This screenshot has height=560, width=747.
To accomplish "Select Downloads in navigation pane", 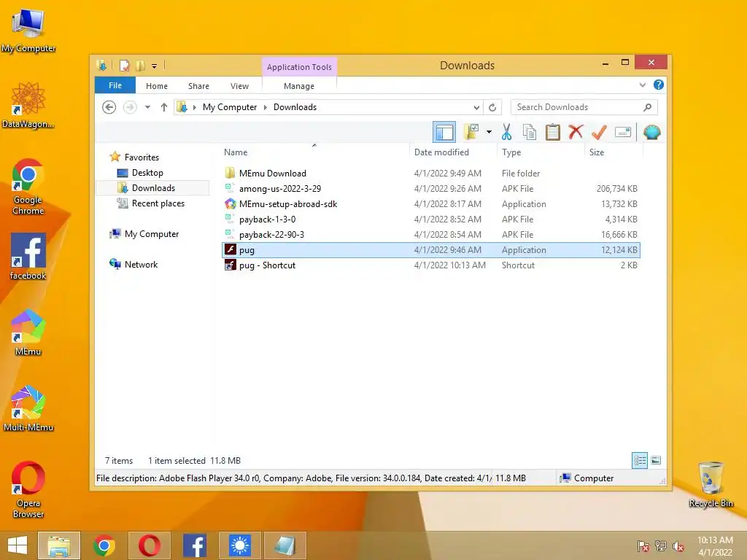I will click(152, 188).
